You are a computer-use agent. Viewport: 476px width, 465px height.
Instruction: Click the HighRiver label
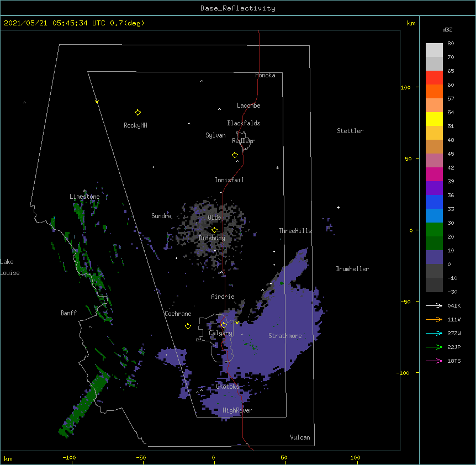[x=237, y=410]
